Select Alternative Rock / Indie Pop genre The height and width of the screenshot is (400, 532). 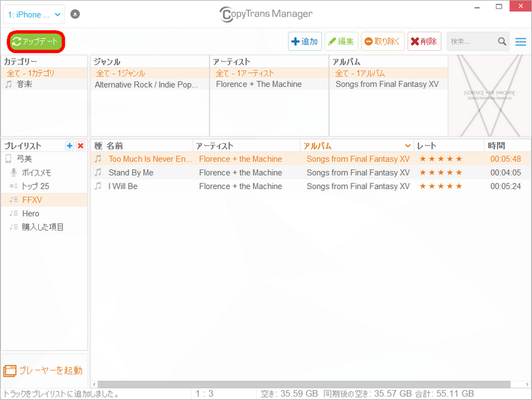coord(150,84)
